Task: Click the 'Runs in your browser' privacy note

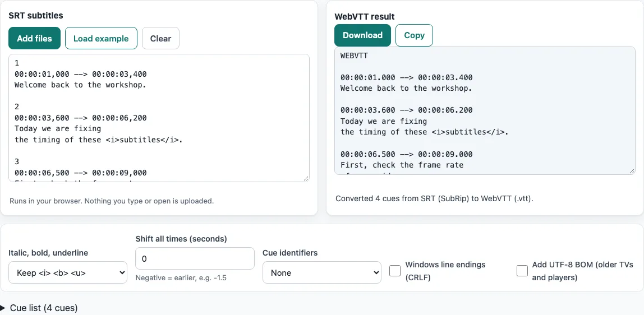Action: (112, 201)
